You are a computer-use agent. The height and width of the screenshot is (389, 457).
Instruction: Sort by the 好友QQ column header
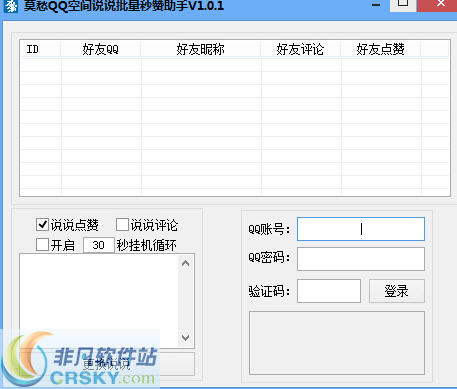pos(101,49)
